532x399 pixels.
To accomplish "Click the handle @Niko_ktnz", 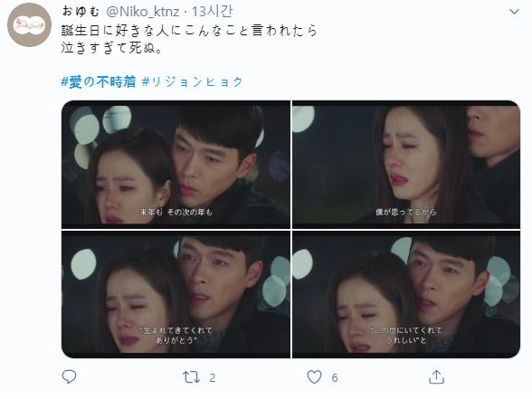I will [143, 12].
